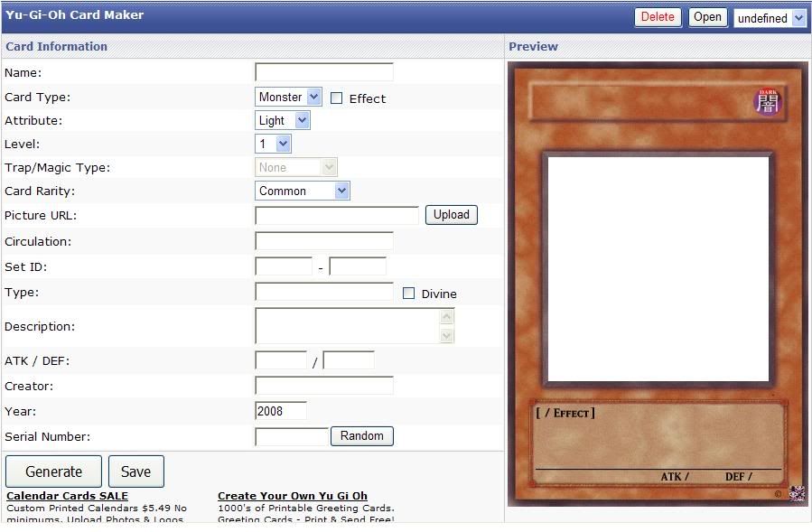The width and height of the screenshot is (812, 532).
Task: Click the small logo icon at card bottom-right
Action: (797, 493)
